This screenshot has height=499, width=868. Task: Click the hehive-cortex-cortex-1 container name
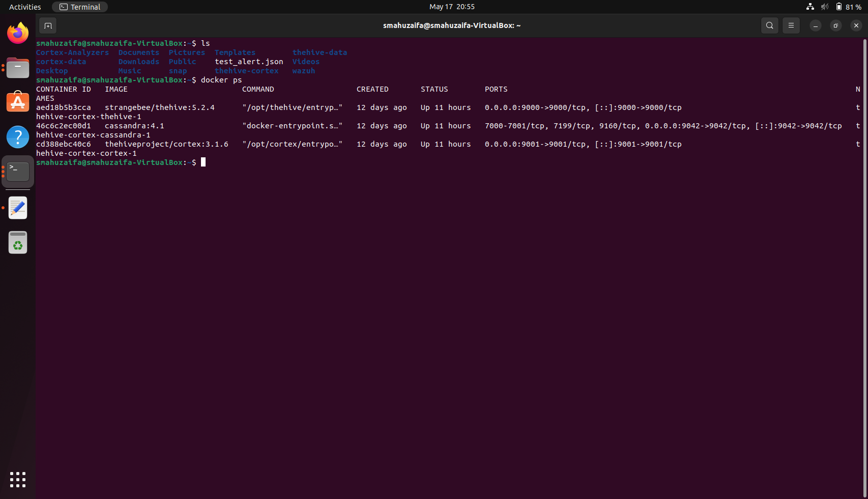[86, 153]
